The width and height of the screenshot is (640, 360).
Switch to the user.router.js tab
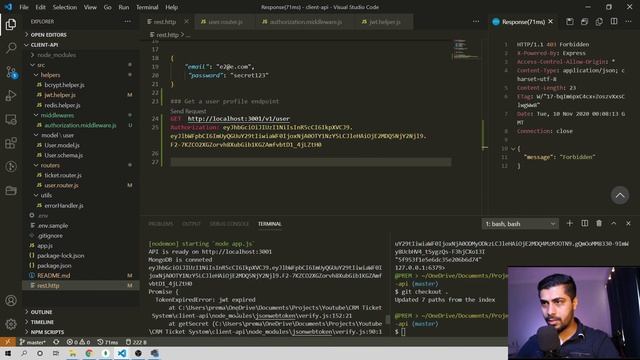[x=225, y=22]
